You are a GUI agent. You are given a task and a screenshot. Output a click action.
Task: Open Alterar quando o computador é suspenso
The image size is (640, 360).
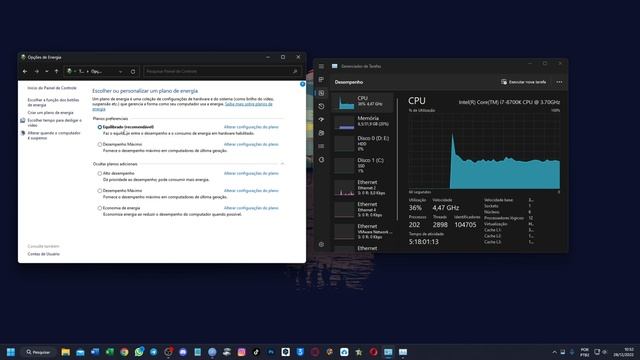(54, 136)
